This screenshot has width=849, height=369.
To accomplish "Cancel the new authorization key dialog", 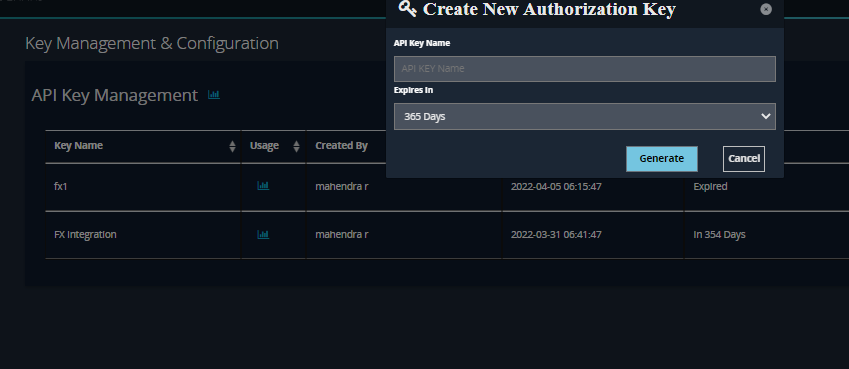I will pyautogui.click(x=743, y=159).
